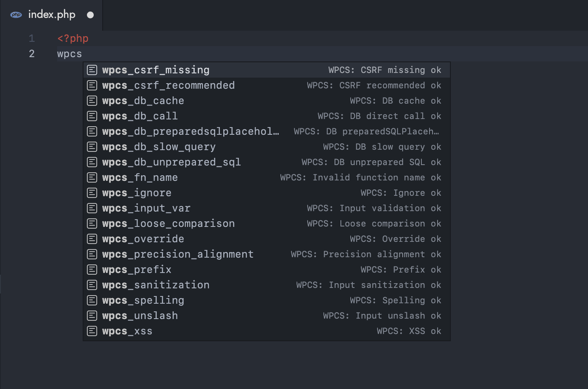Click snippet icon beside wpcs_xss
Screen dimensions: 588x389
[92, 331]
